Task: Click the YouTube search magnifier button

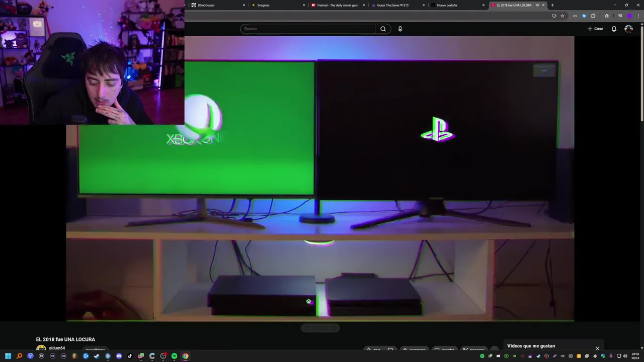Action: [x=383, y=29]
